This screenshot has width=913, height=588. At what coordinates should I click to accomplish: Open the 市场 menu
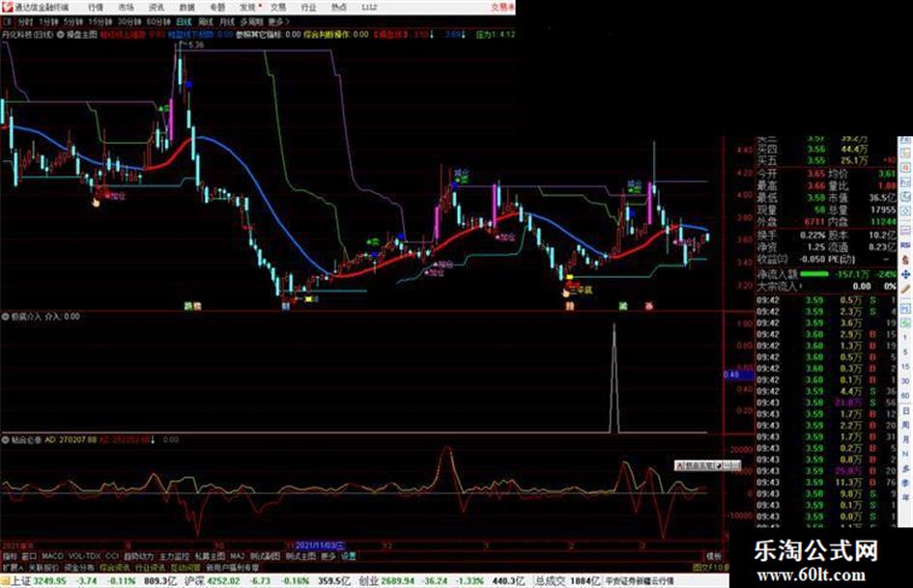[126, 7]
